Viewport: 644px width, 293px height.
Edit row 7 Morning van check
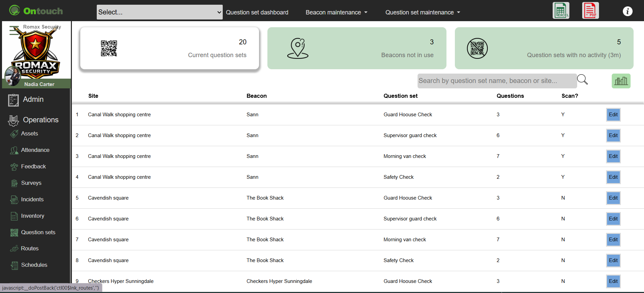pos(613,240)
